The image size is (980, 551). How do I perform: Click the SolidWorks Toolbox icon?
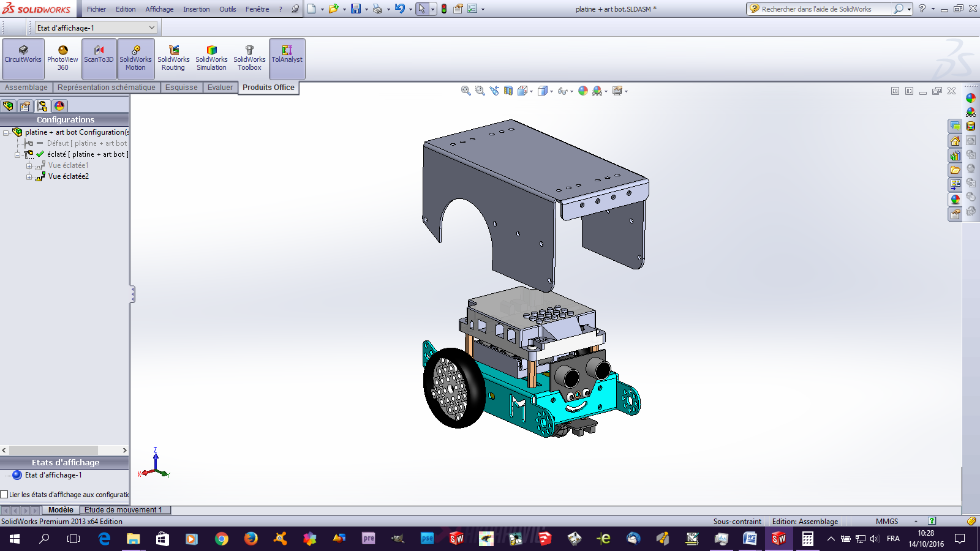click(249, 58)
